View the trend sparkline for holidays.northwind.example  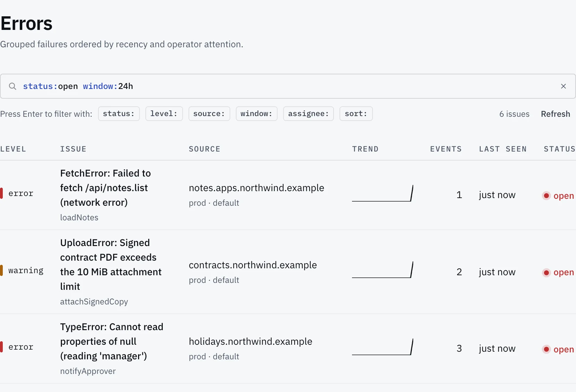[383, 347]
